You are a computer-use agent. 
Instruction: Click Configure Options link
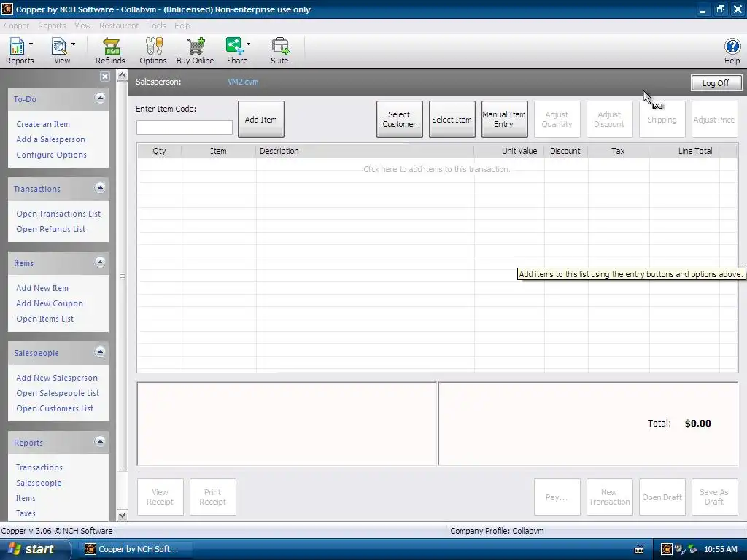[52, 155]
